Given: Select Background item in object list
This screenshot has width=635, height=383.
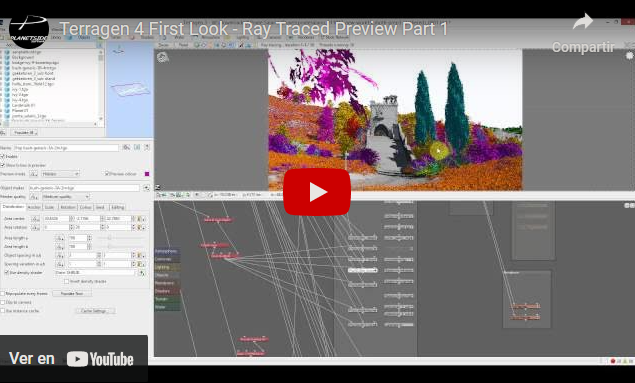Looking at the screenshot, I should point(23,57).
